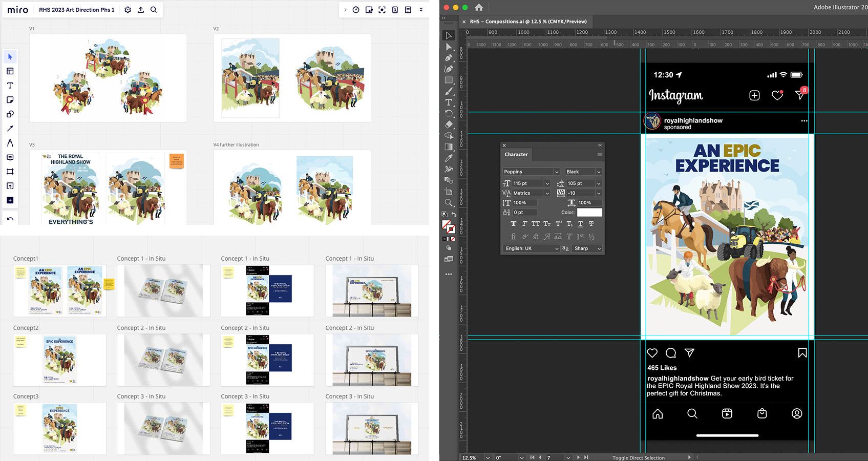
Task: Choose Miro sticky note tool
Action: click(x=10, y=100)
